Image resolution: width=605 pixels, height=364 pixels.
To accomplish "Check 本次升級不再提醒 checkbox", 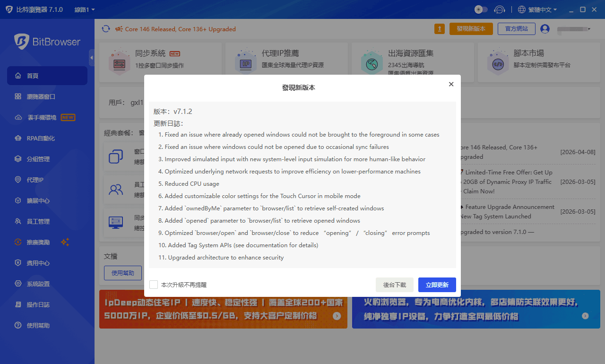I will click(154, 285).
